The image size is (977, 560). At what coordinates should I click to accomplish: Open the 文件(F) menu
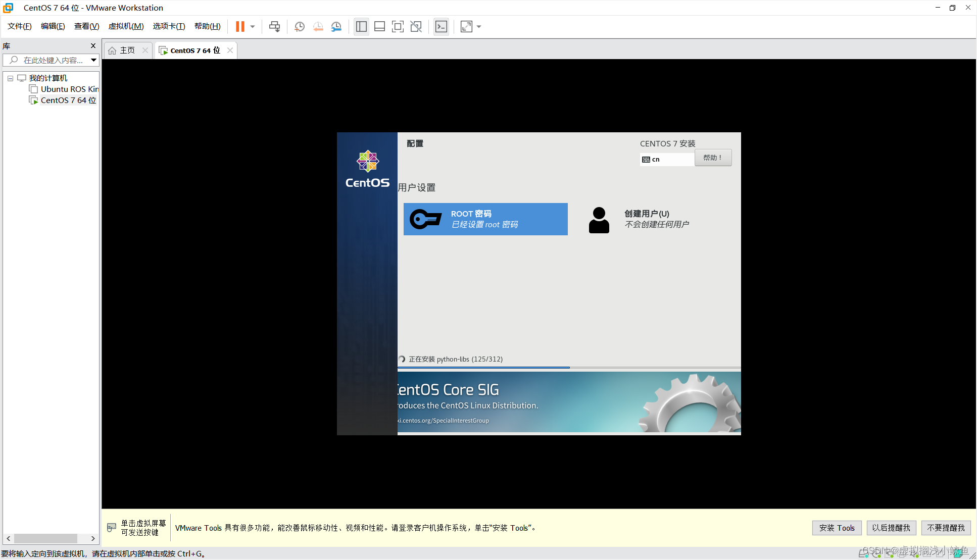point(20,26)
